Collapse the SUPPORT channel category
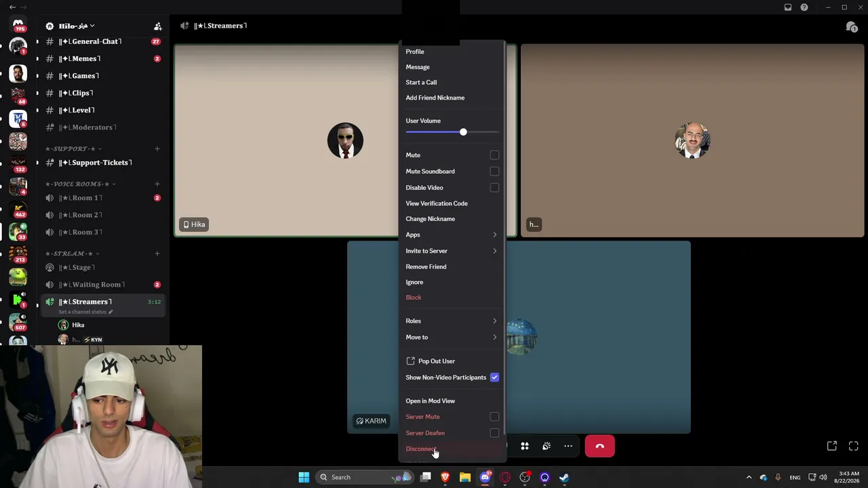868x488 pixels. [74, 148]
